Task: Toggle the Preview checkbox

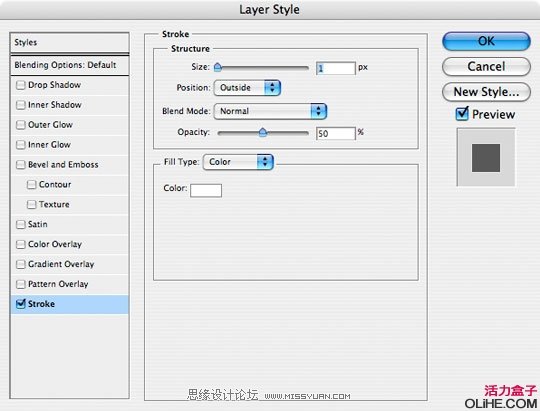Action: (462, 114)
